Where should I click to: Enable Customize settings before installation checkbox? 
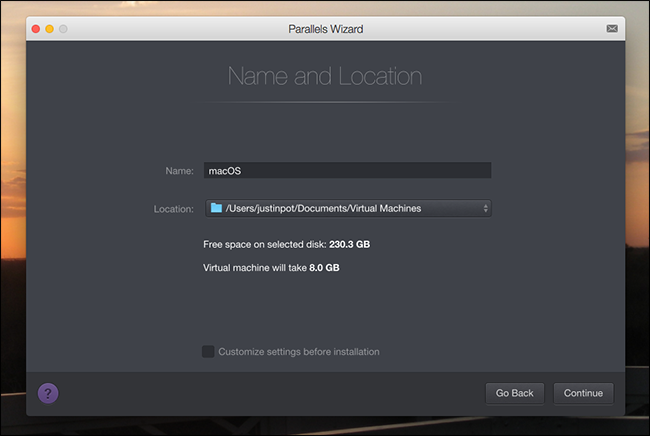tap(208, 351)
